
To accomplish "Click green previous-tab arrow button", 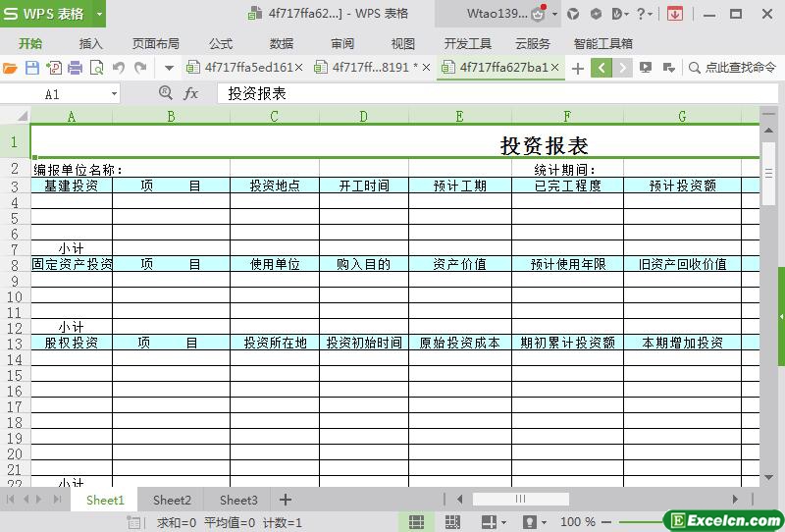I will pos(602,68).
